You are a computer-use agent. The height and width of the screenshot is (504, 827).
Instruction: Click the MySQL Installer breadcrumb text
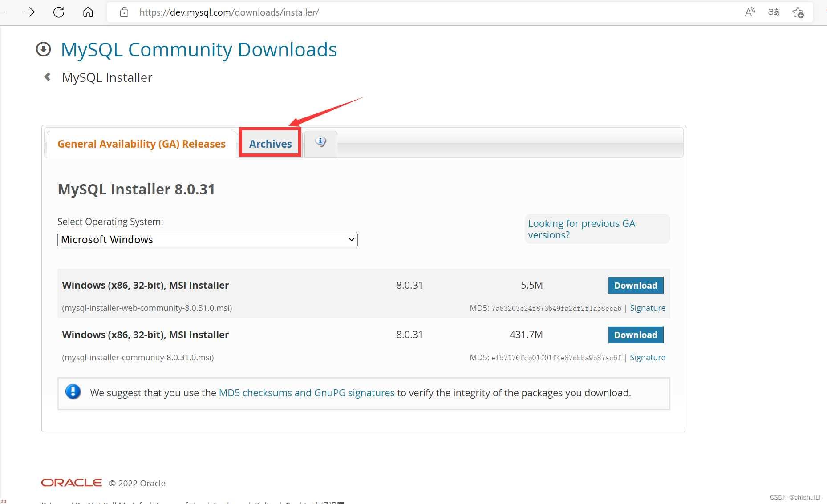tap(107, 77)
